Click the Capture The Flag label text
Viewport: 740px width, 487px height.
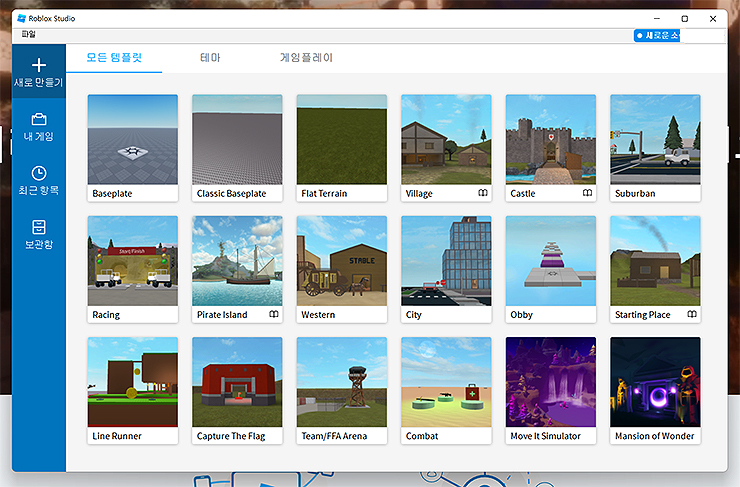(231, 436)
